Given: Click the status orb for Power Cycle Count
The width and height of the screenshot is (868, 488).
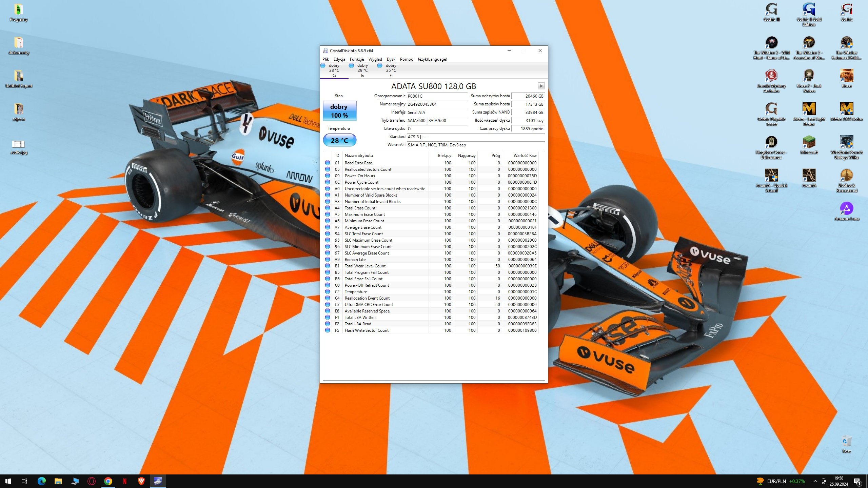Looking at the screenshot, I should pyautogui.click(x=328, y=182).
